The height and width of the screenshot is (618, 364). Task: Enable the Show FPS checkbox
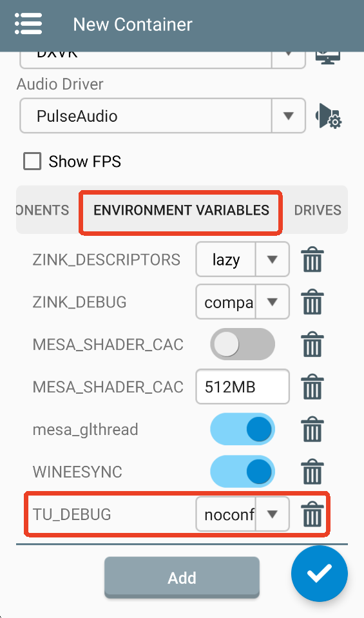pos(32,162)
